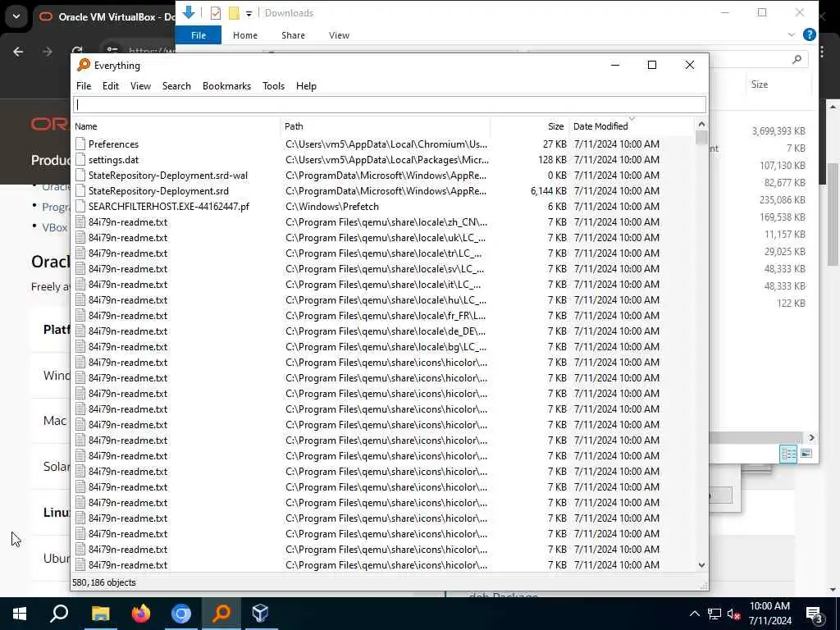Expand the Quick Access Toolbar customize dropdown

[x=249, y=13]
